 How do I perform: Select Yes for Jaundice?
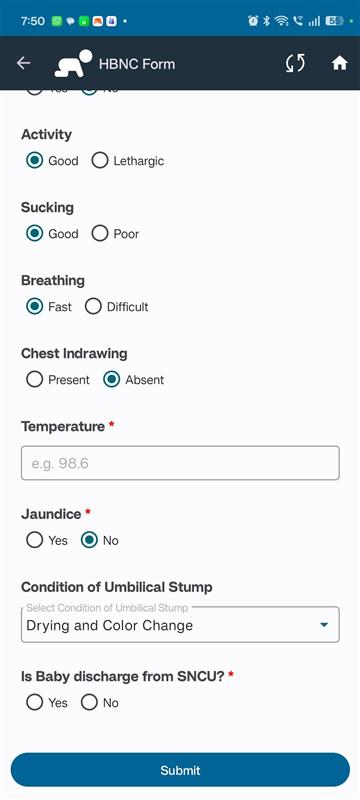[x=46, y=540]
